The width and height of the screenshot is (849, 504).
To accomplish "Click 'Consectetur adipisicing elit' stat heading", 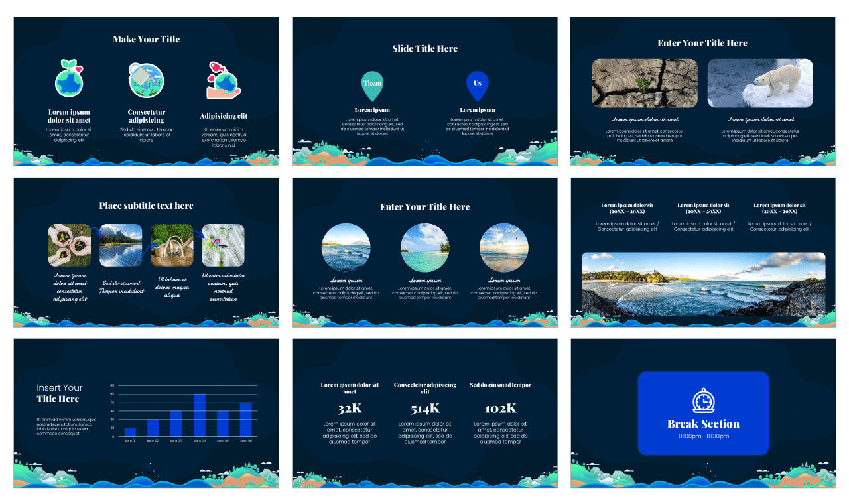I will pos(425,388).
